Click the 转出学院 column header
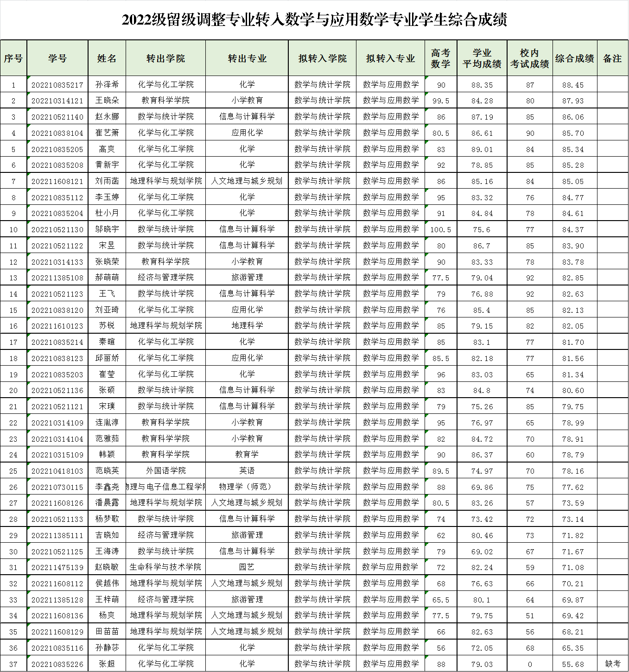 [x=165, y=58]
